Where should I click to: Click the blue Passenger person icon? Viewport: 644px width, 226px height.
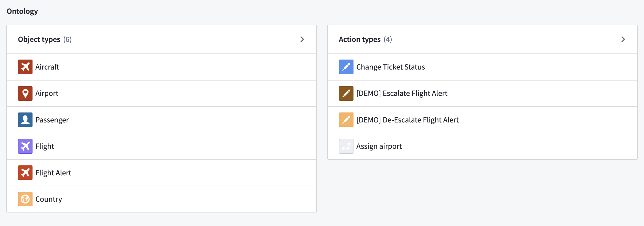(25, 120)
